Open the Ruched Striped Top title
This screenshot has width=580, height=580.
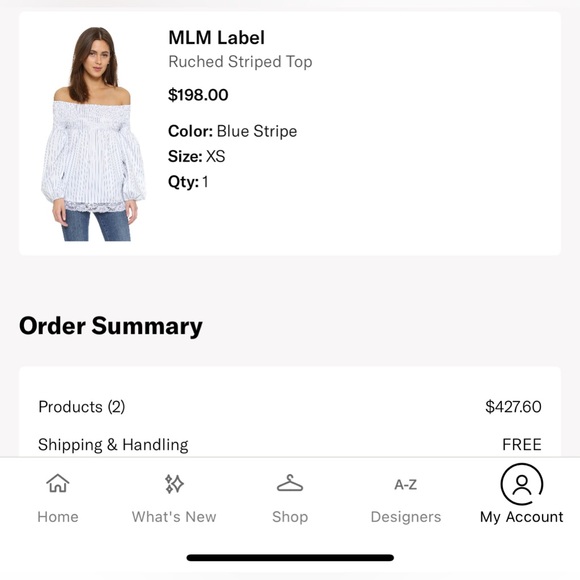(x=240, y=62)
